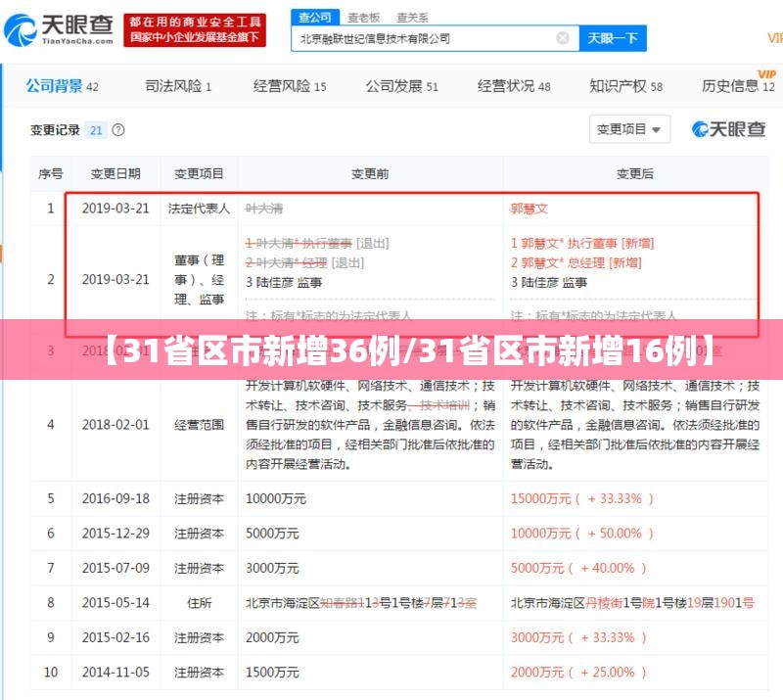The width and height of the screenshot is (783, 700).
Task: Select the value 15000万元 (+33.33%)
Action: [x=582, y=498]
